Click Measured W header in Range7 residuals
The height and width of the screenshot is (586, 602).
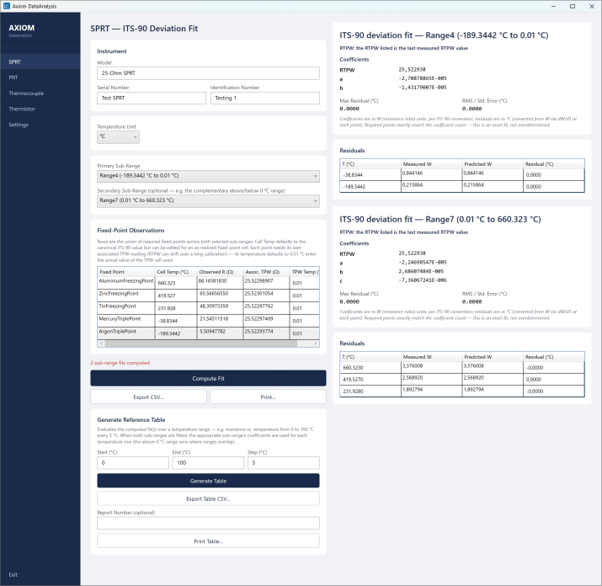point(432,357)
